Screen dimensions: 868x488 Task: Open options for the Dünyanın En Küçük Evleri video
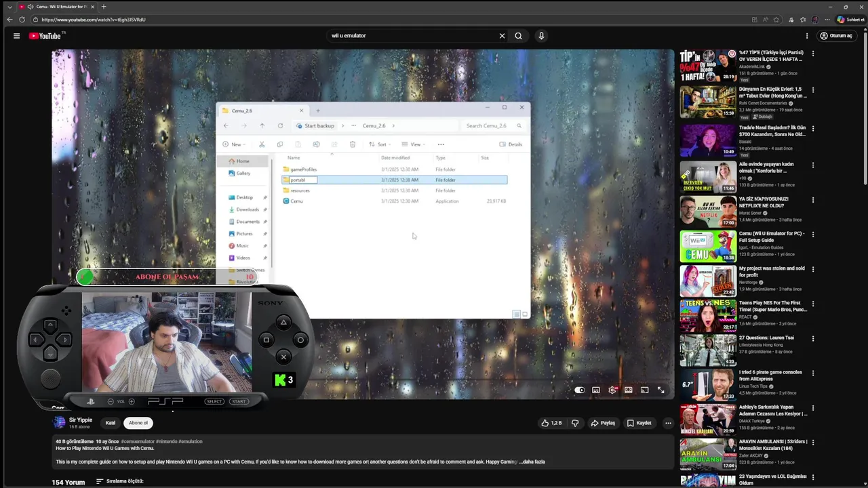point(812,90)
